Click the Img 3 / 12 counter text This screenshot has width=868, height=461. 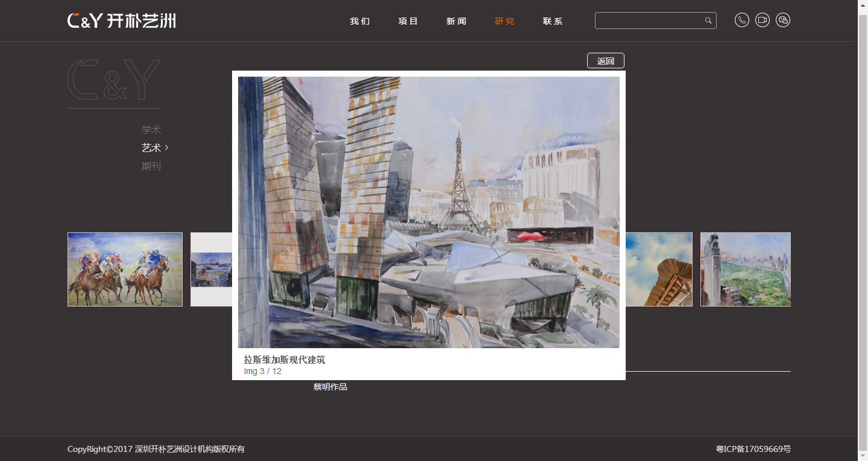click(x=263, y=371)
